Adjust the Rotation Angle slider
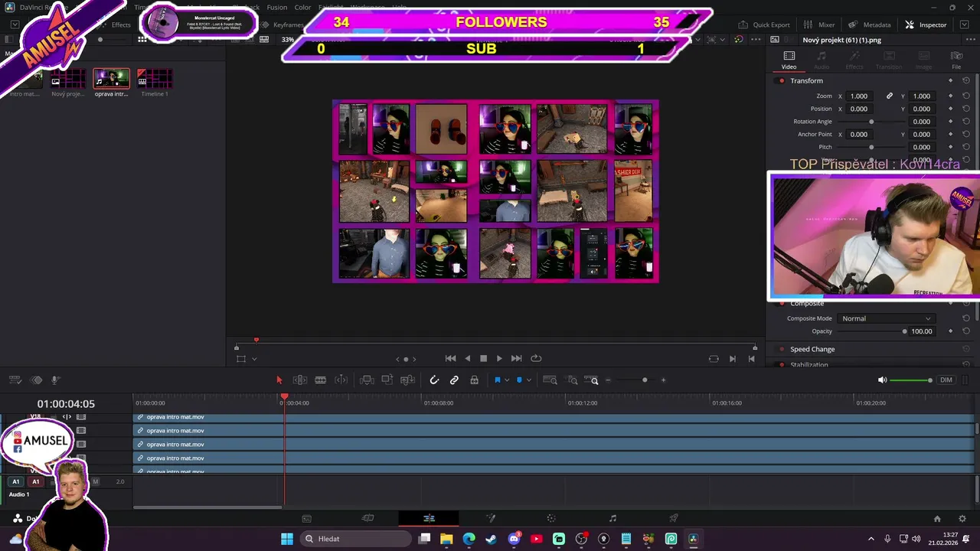The height and width of the screenshot is (551, 980). [871, 122]
